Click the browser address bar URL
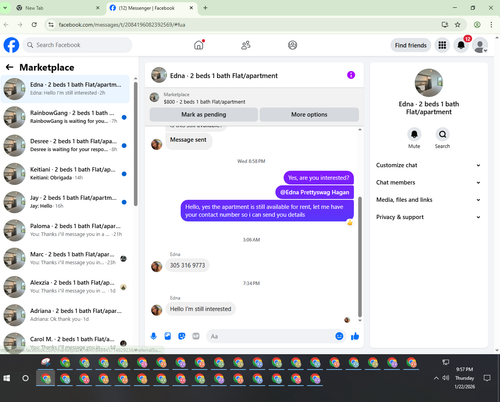 (x=122, y=25)
